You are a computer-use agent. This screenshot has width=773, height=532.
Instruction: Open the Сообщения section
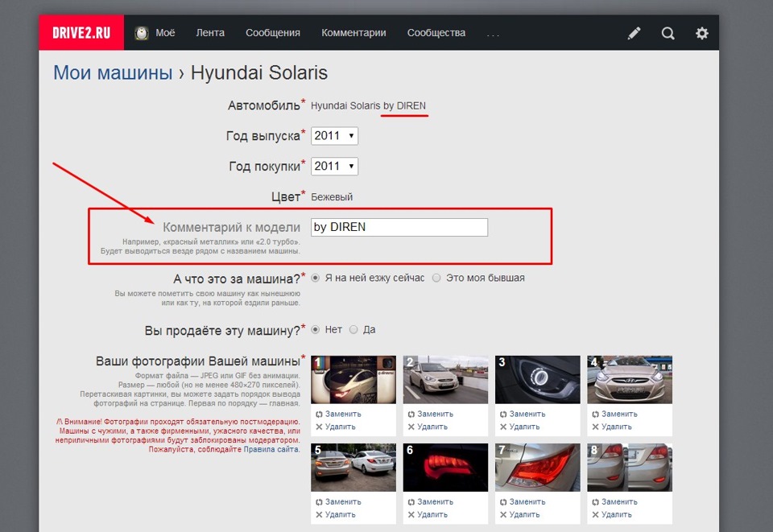[x=273, y=32]
